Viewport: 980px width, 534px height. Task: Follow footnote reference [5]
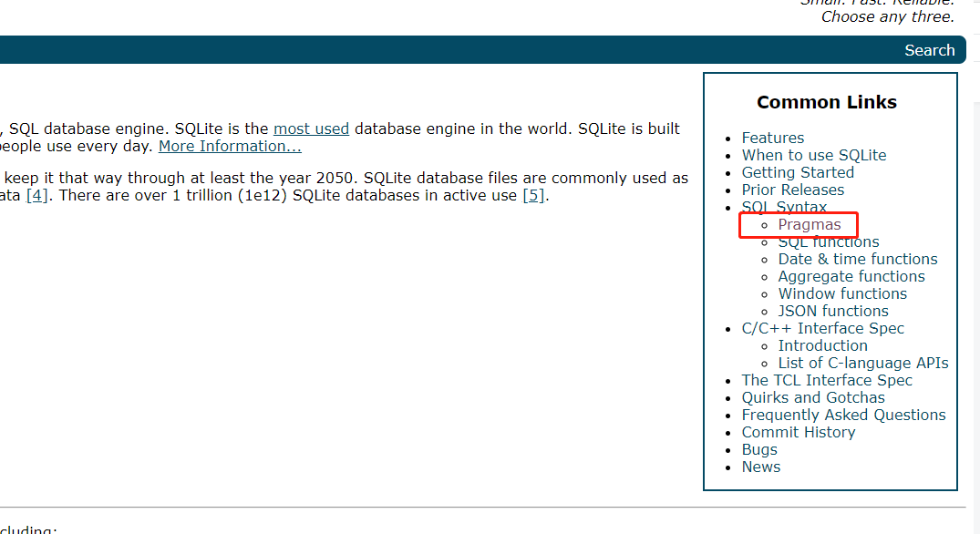[533, 196]
